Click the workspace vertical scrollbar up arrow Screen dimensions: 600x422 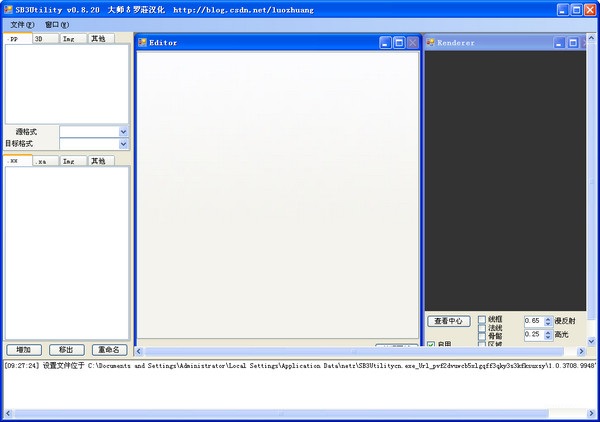[591, 38]
